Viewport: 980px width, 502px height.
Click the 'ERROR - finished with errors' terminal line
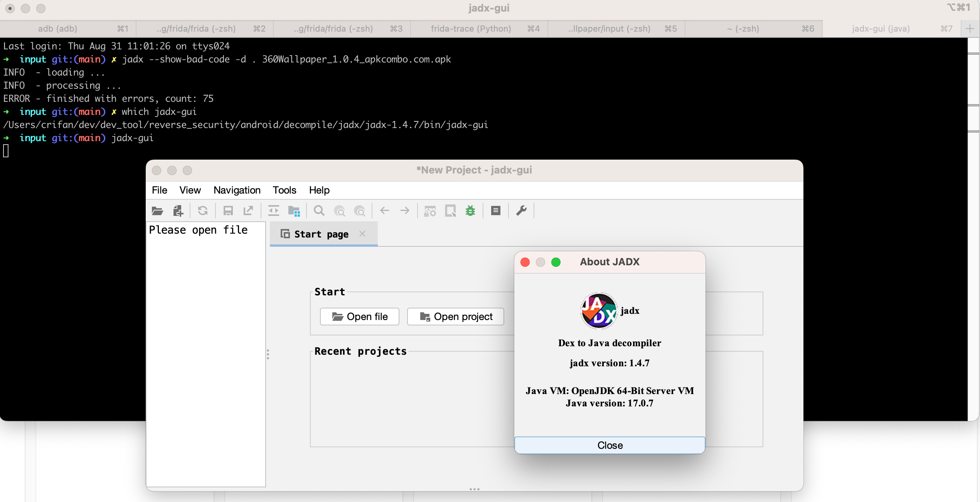[108, 99]
